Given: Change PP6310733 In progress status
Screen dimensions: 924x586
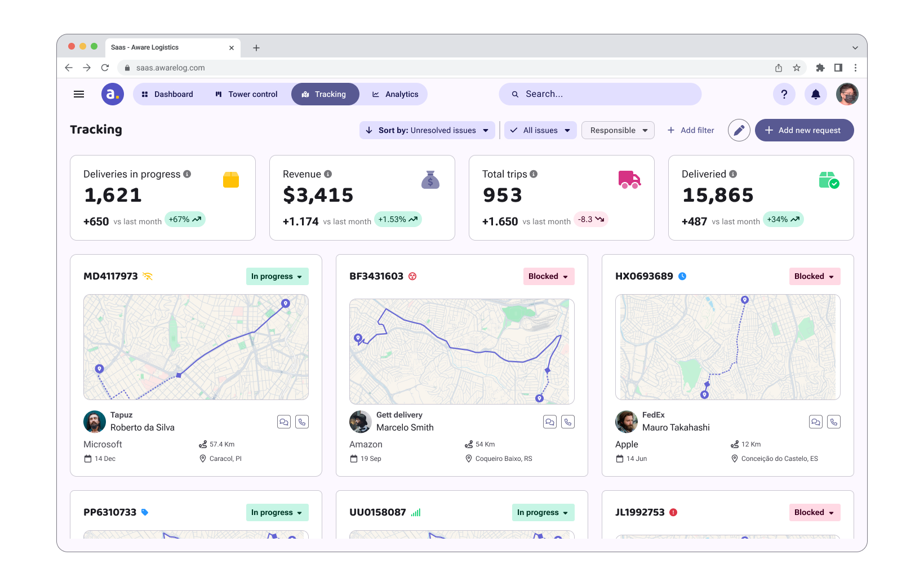Looking at the screenshot, I should 277,512.
